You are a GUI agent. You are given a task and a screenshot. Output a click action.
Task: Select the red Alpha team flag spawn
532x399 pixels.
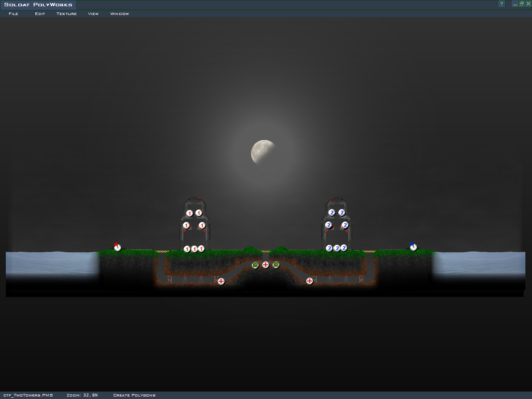click(x=118, y=247)
